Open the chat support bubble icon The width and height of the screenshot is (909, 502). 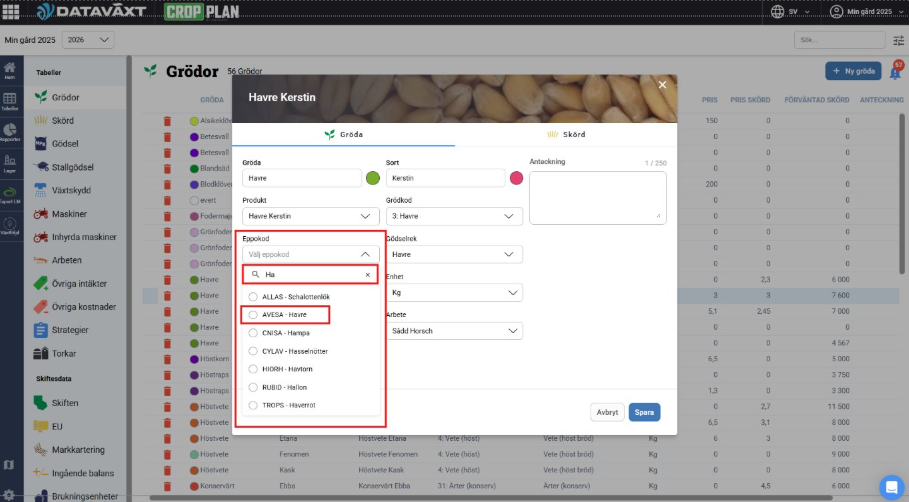pos(890,485)
